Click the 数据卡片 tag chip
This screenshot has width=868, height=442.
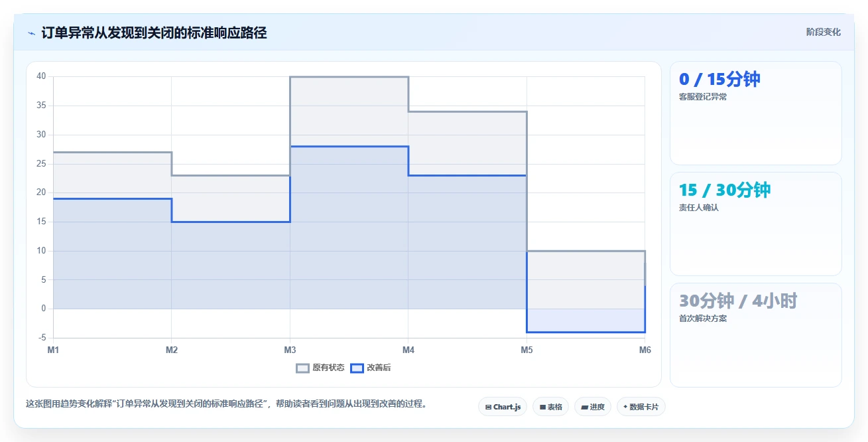point(641,407)
